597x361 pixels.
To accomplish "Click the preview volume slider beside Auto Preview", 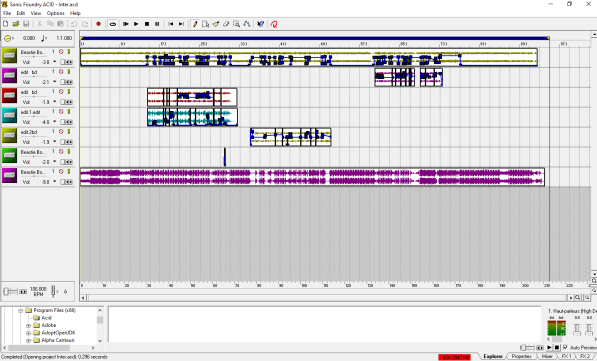I will (x=532, y=347).
